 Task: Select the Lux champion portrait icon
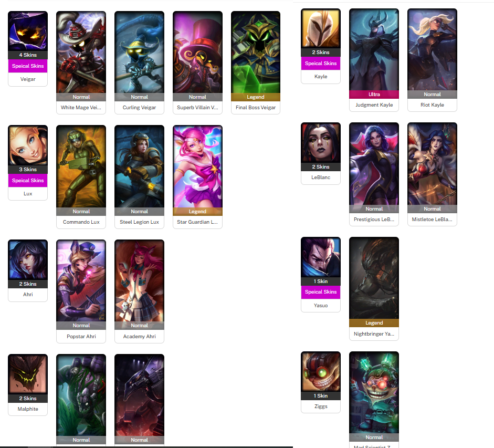[x=28, y=145]
